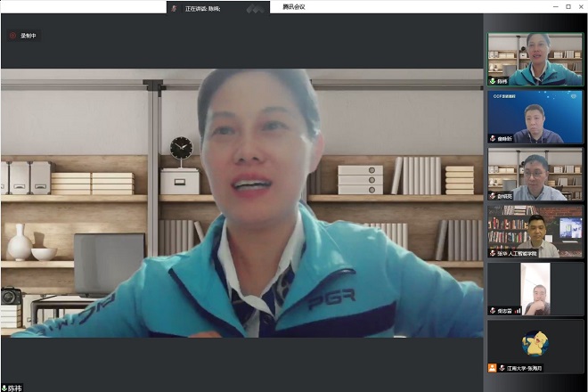Click the green mic icon on 陈袆's thumbnail

[x=493, y=81]
